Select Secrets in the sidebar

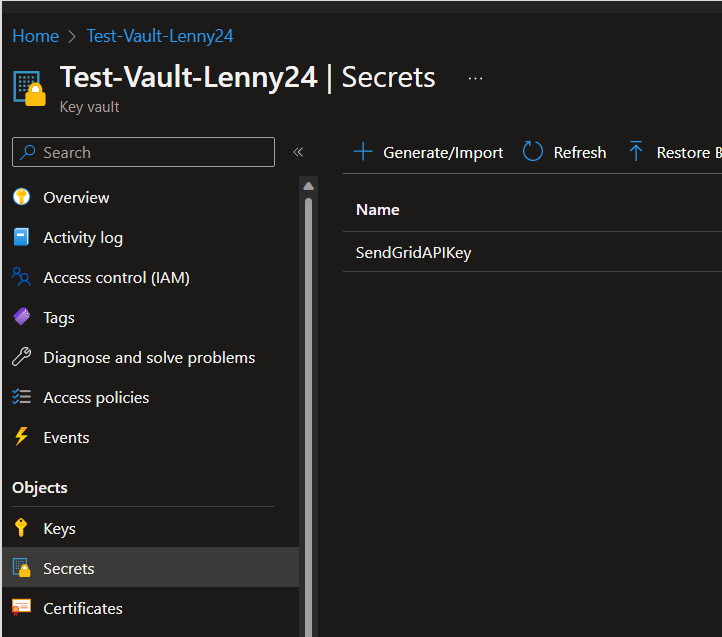(151, 568)
